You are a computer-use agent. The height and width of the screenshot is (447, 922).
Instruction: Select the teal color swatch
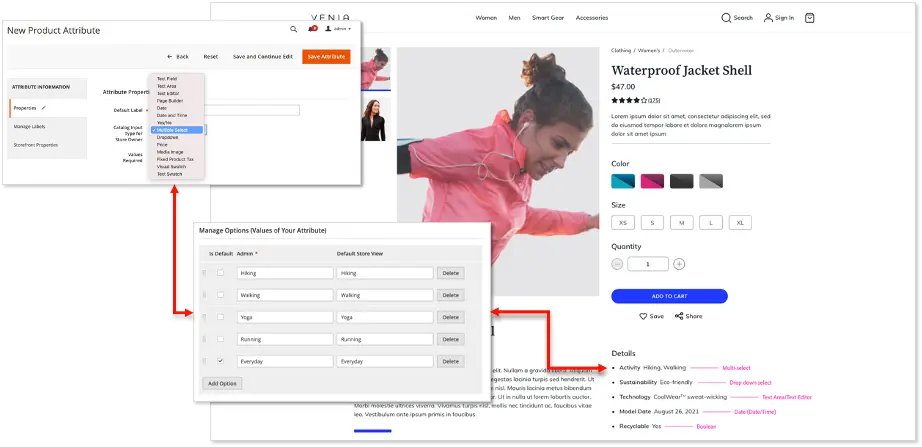click(x=623, y=181)
